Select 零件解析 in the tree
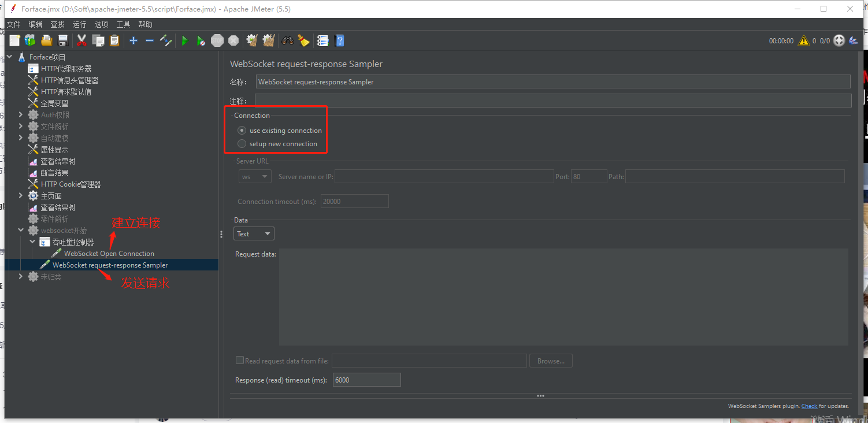Image resolution: width=868 pixels, height=423 pixels. coord(54,219)
